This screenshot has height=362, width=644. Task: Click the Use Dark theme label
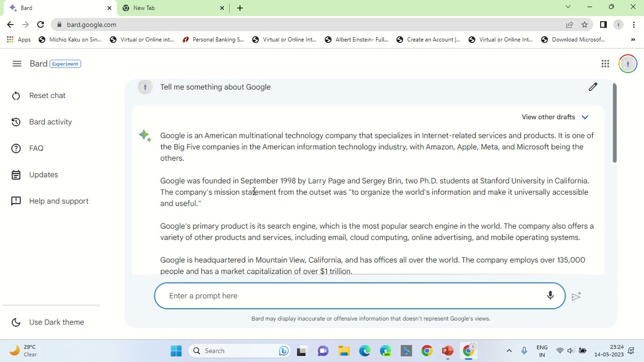[x=56, y=322]
